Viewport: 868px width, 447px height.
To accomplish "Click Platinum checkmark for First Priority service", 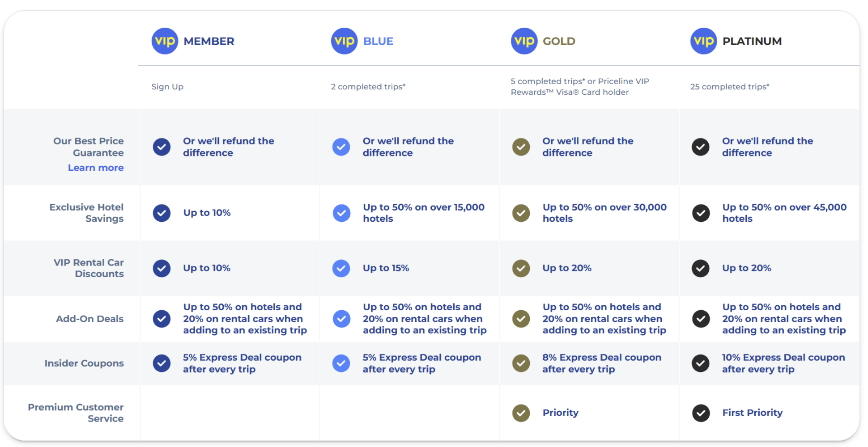I will coord(701,413).
